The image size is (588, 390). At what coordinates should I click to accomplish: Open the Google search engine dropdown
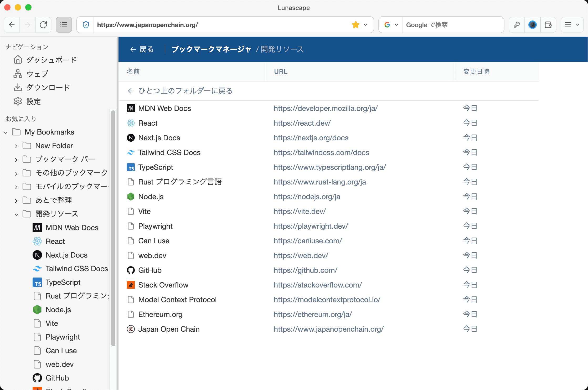[391, 25]
